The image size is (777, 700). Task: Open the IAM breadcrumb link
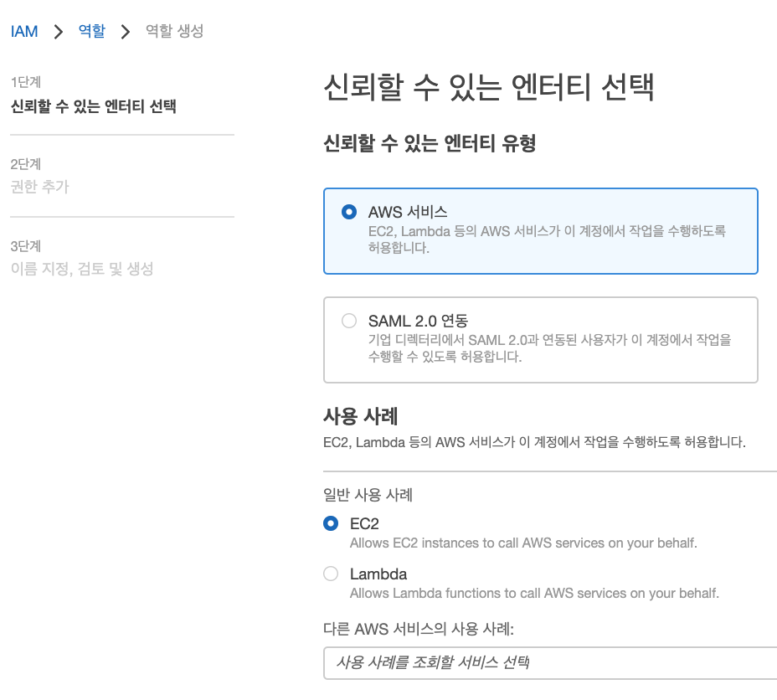coord(24,32)
